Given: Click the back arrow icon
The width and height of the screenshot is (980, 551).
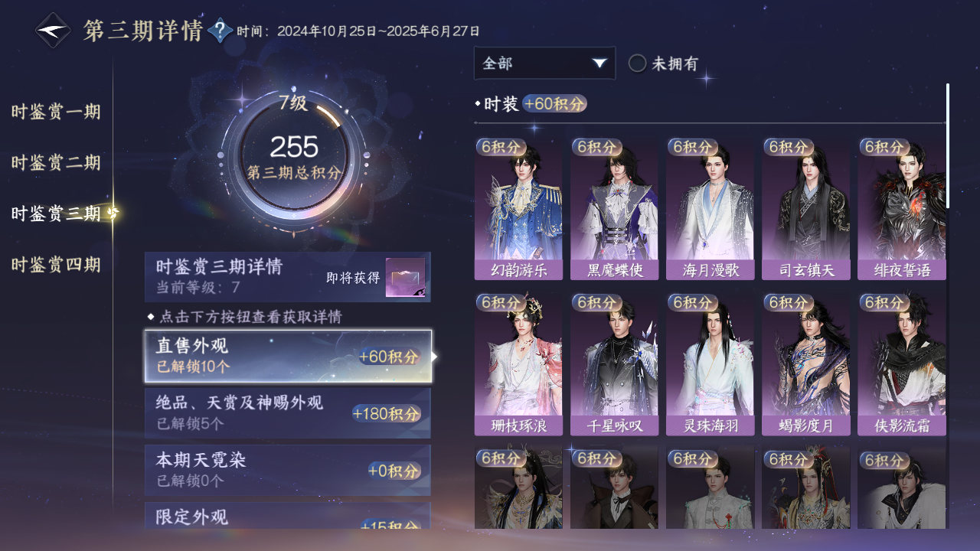Looking at the screenshot, I should [54, 31].
